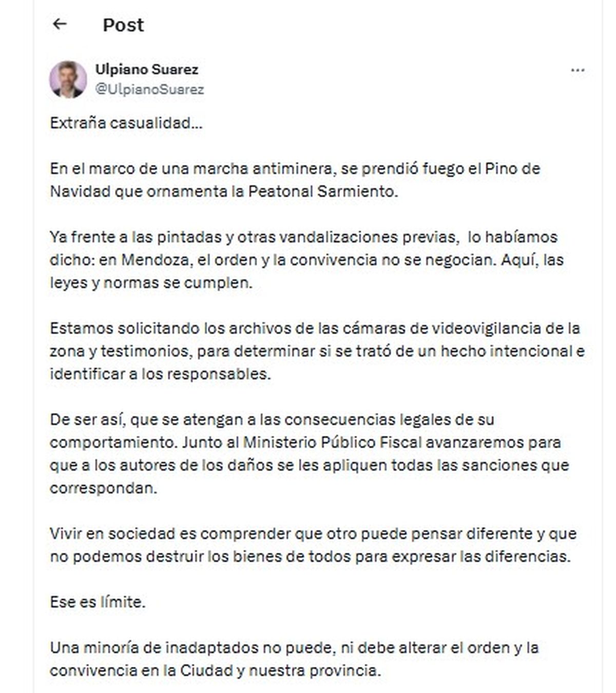Click the Post header title
This screenshot has height=693, width=616.
coord(123,25)
